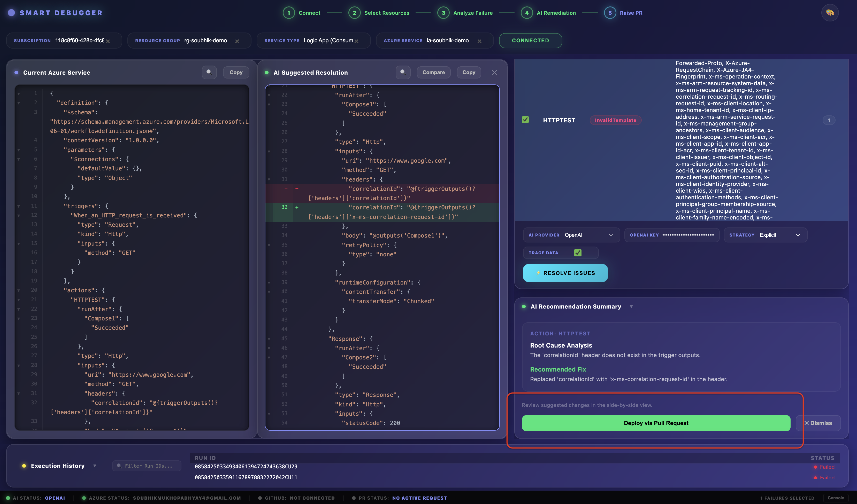
Task: Click the Recommended Fix heading
Action: click(x=558, y=369)
